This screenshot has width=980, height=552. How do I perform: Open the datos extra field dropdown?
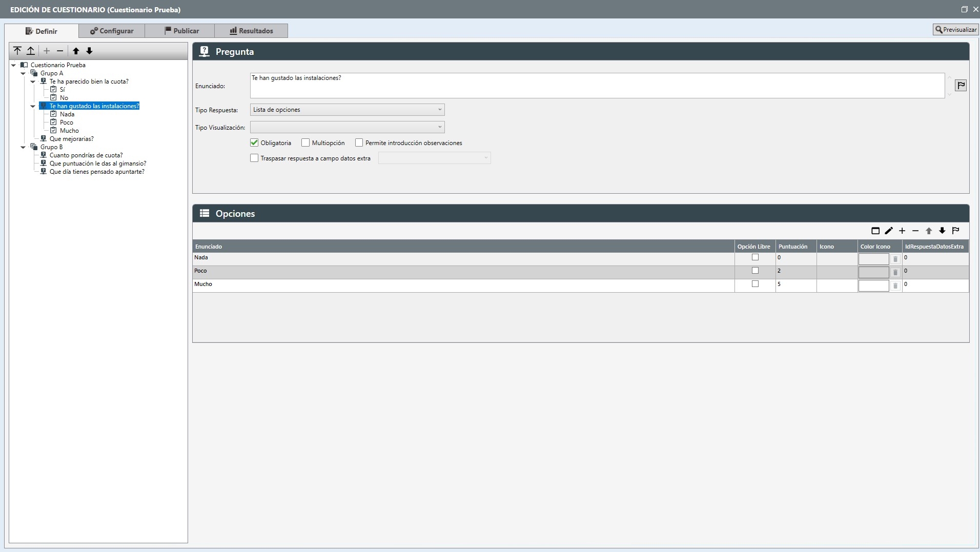coord(434,158)
